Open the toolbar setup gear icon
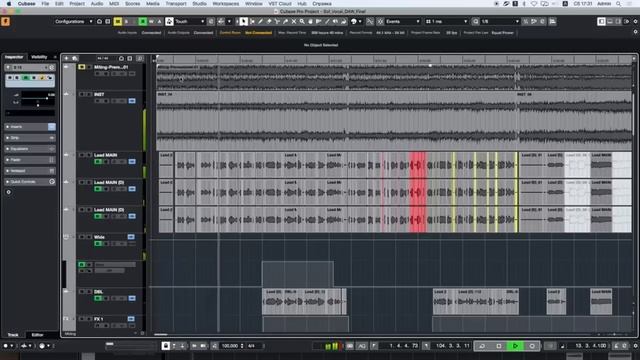 click(635, 22)
